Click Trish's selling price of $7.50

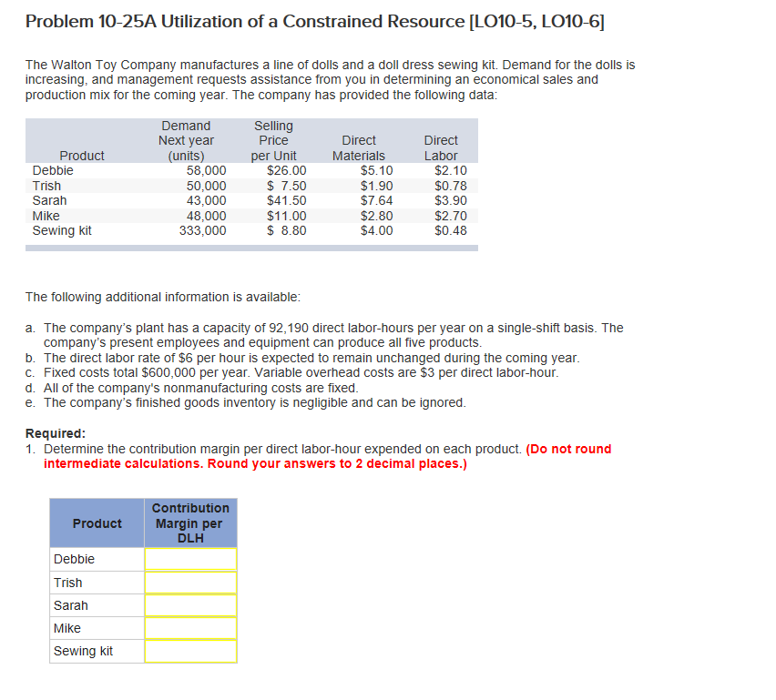(274, 185)
